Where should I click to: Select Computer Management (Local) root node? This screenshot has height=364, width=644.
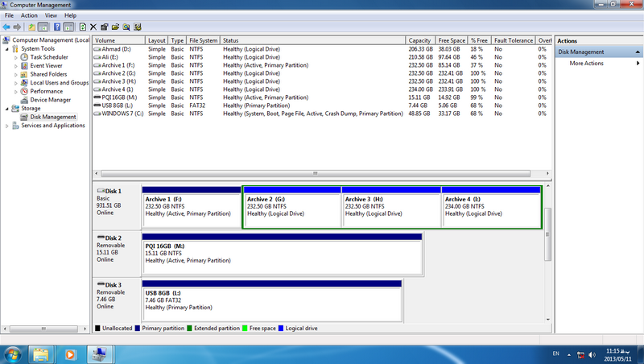pyautogui.click(x=51, y=39)
